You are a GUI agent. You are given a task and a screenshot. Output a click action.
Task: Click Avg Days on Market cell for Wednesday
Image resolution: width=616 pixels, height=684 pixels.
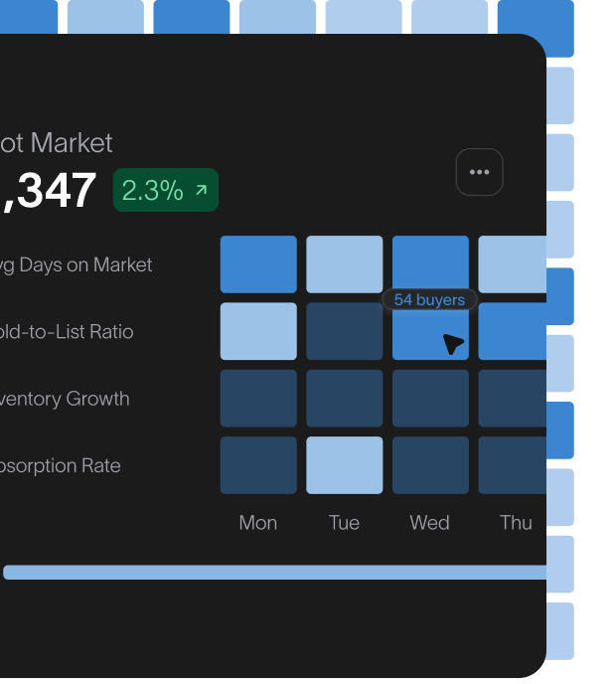pyautogui.click(x=430, y=262)
